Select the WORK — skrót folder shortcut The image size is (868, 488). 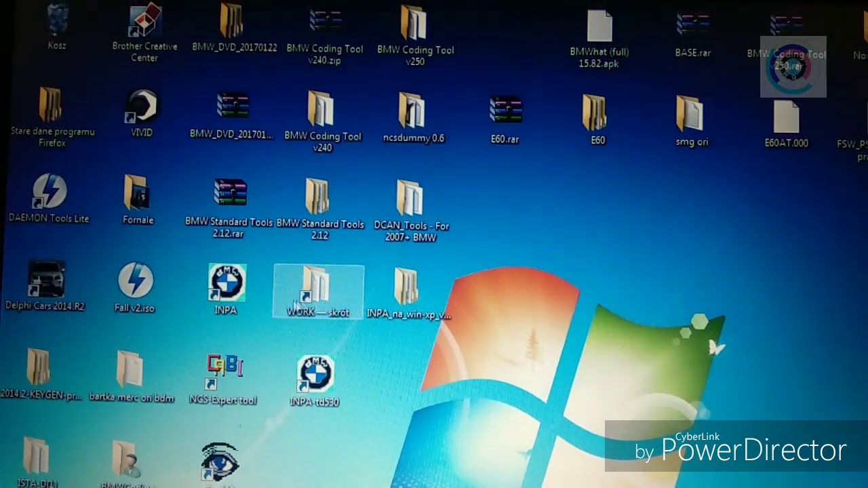tap(318, 291)
